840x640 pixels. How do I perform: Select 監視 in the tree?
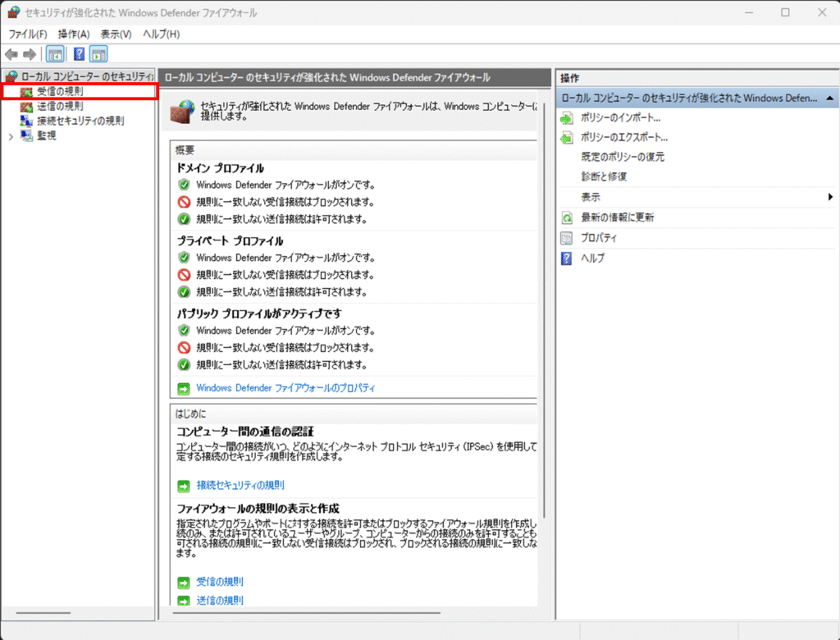47,135
